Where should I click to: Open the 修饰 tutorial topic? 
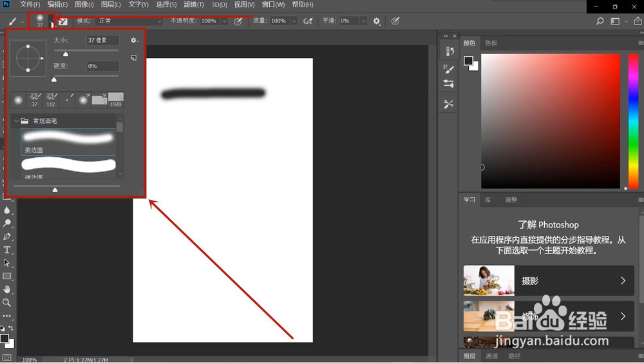pos(549,316)
